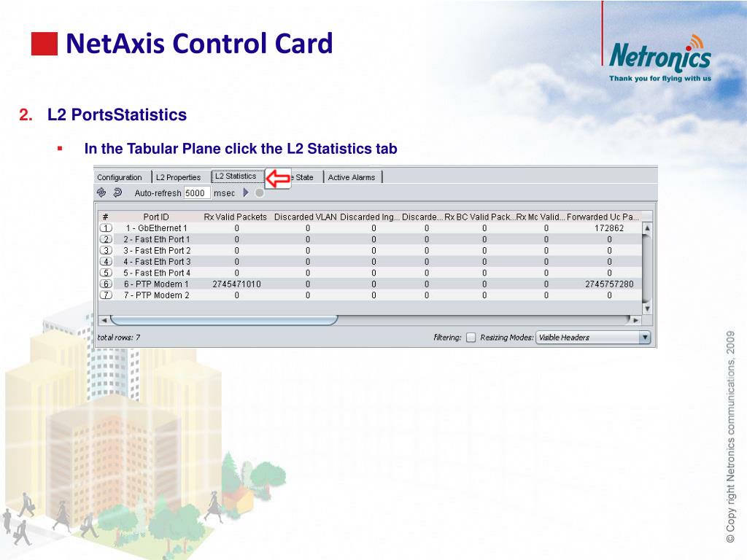Sort by the Rx Valid Packets header
The height and width of the screenshot is (560, 747).
(x=236, y=217)
